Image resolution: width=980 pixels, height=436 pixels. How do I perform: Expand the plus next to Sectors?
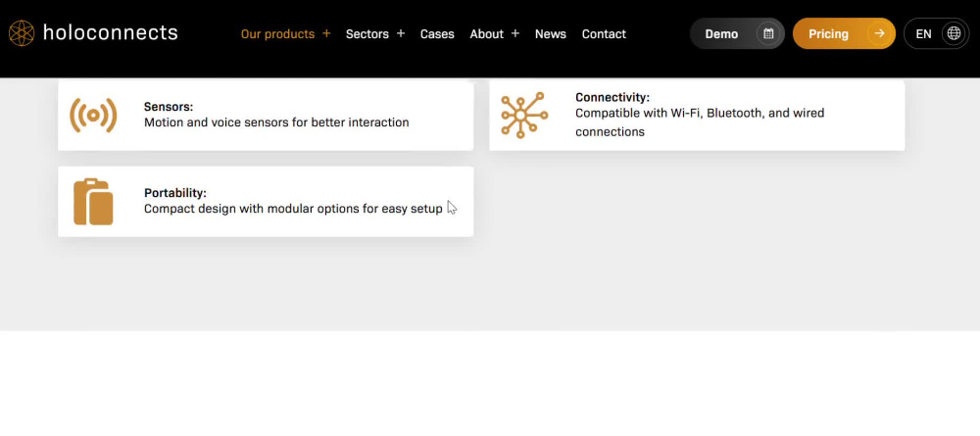click(401, 33)
